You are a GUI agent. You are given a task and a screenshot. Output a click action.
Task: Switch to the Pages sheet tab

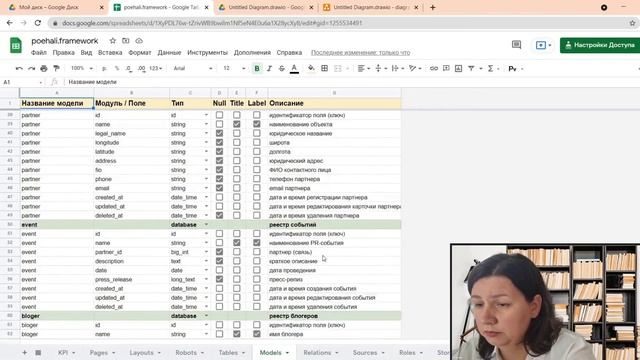click(99, 353)
